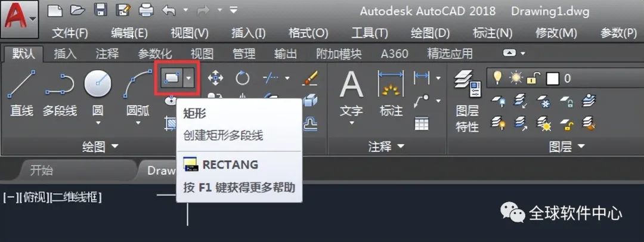Screen dimensions: 644x242
Task: Open the Trim/Extend dropdown arrow
Action: pyautogui.click(x=287, y=77)
